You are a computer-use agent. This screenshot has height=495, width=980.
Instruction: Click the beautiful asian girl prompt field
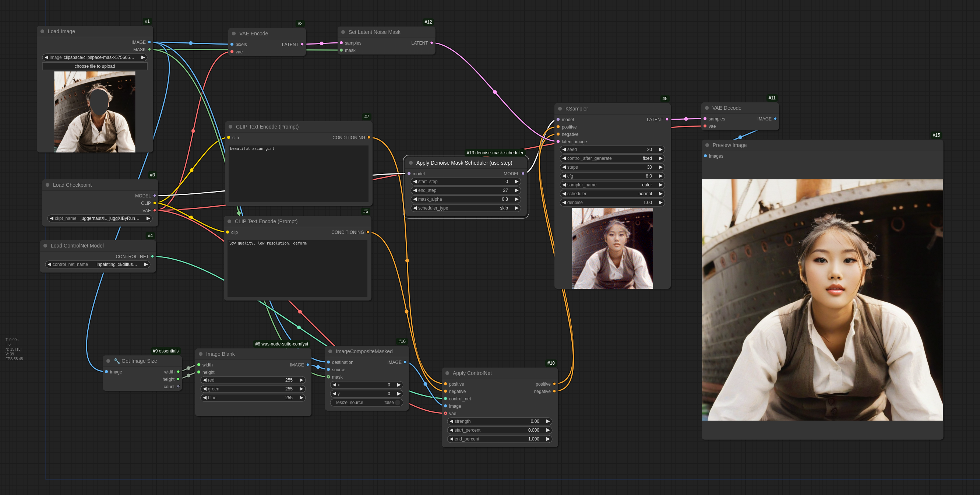tap(298, 173)
